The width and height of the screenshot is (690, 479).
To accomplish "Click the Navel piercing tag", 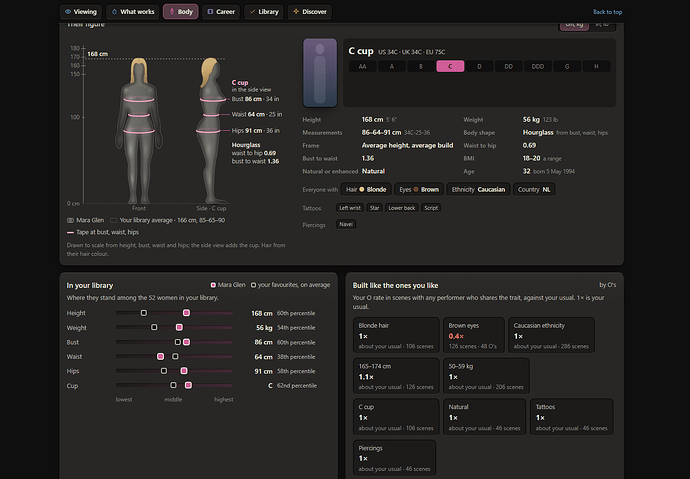I will click(346, 224).
